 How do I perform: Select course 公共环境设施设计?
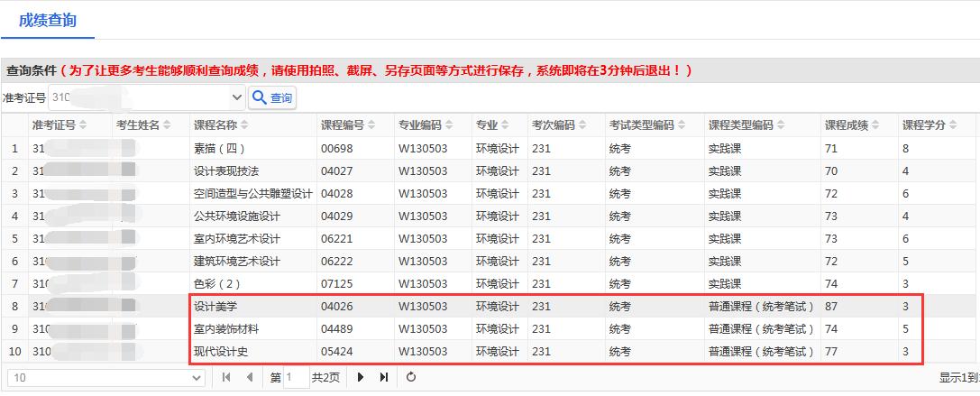click(x=237, y=216)
